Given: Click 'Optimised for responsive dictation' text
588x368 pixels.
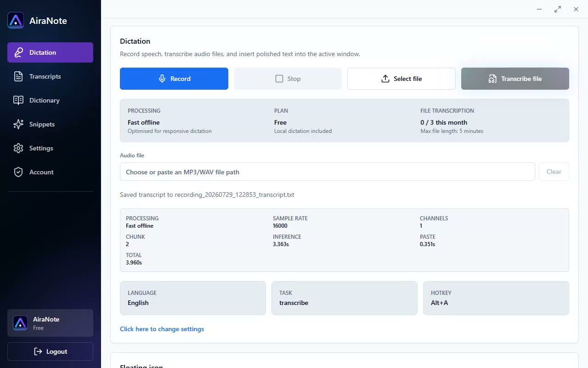Looking at the screenshot, I should tap(170, 131).
